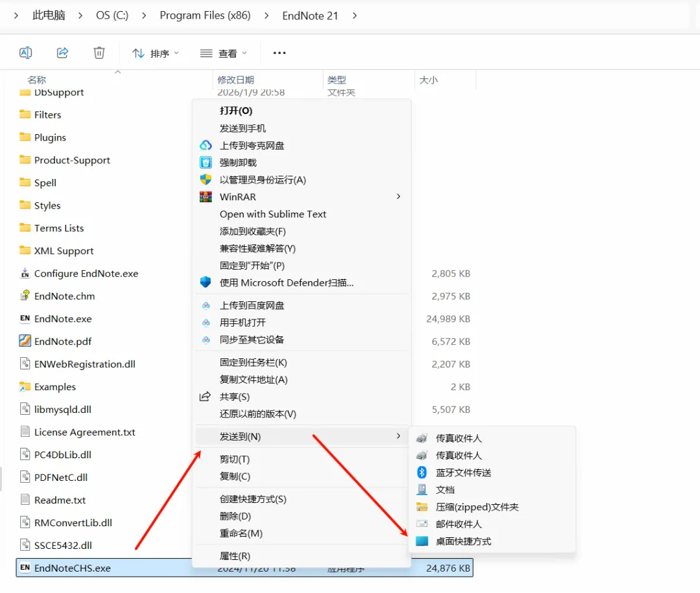This screenshot has width=700, height=593.
Task: Select EndNote.exe application icon
Action: pos(25,318)
